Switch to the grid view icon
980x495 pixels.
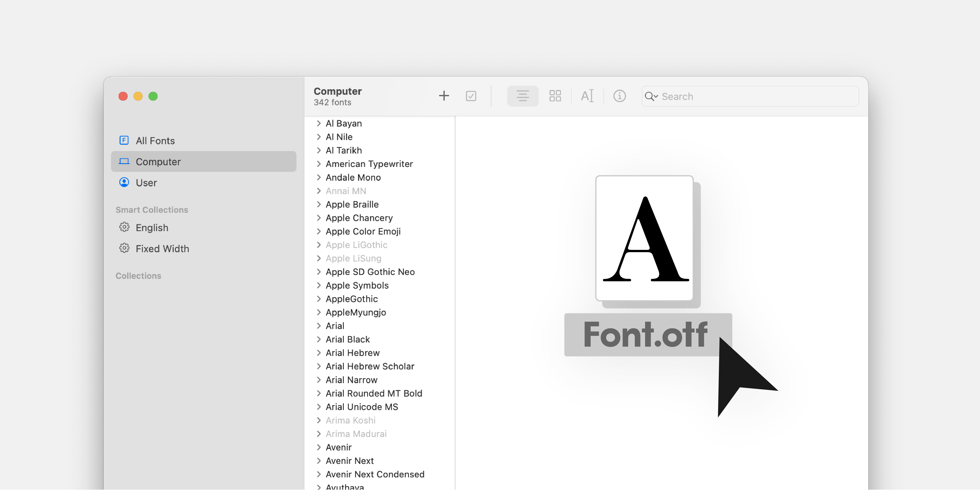coord(555,96)
